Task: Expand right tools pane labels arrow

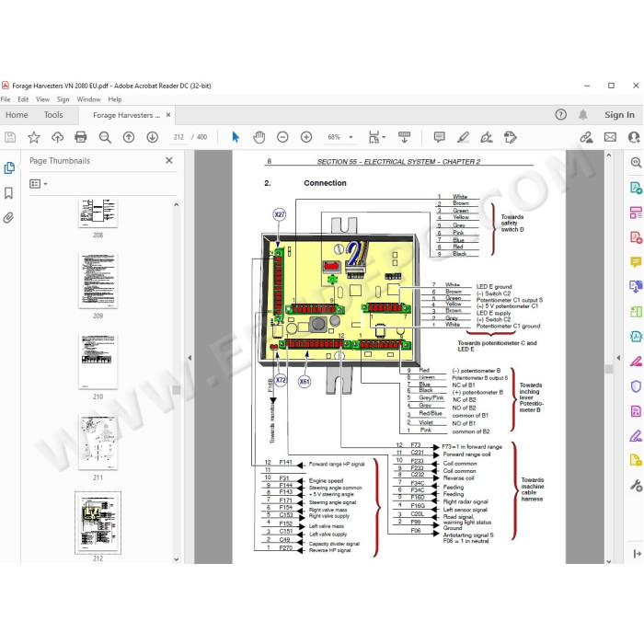Action: click(637, 554)
